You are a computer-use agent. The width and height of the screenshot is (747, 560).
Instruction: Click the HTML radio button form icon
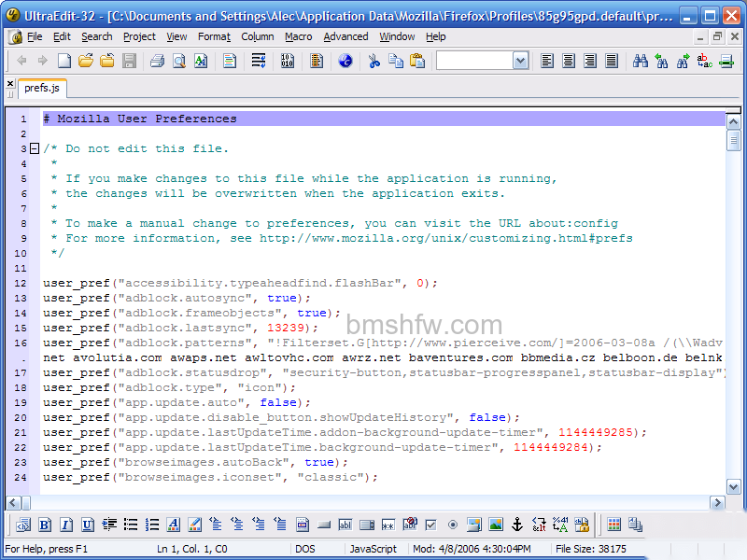tap(453, 525)
